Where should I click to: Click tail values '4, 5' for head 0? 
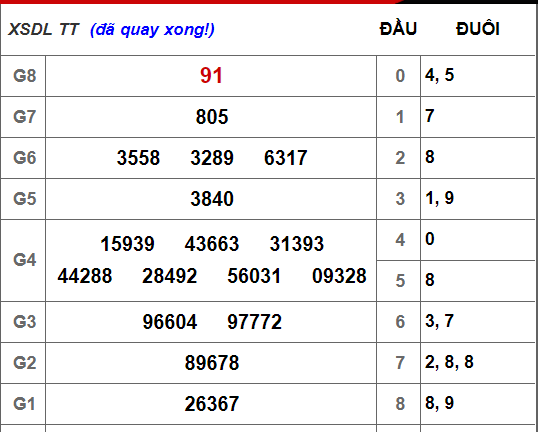pos(439,75)
